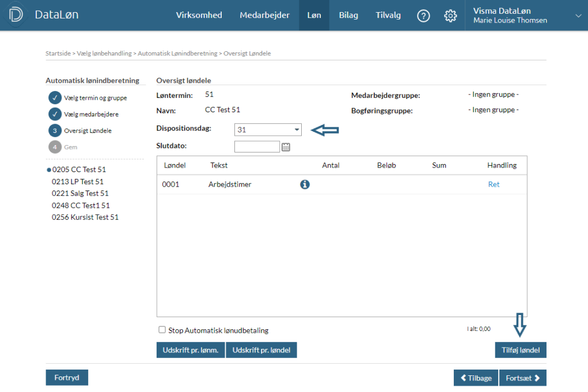Show info for the Arbejdstimer løndel
This screenshot has width=588, height=392.
point(305,184)
